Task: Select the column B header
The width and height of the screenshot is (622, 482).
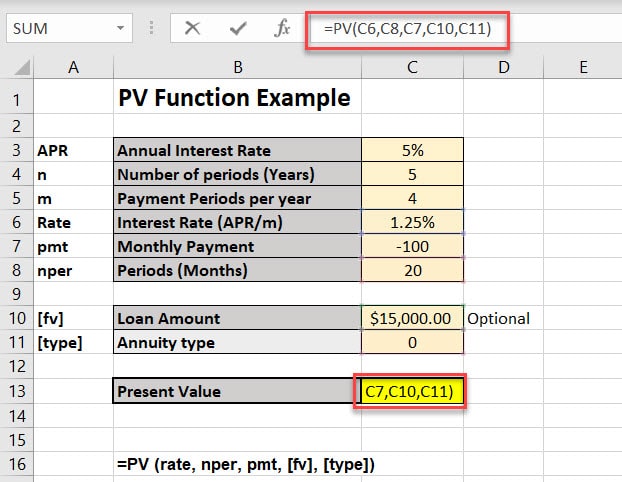Action: coord(237,67)
